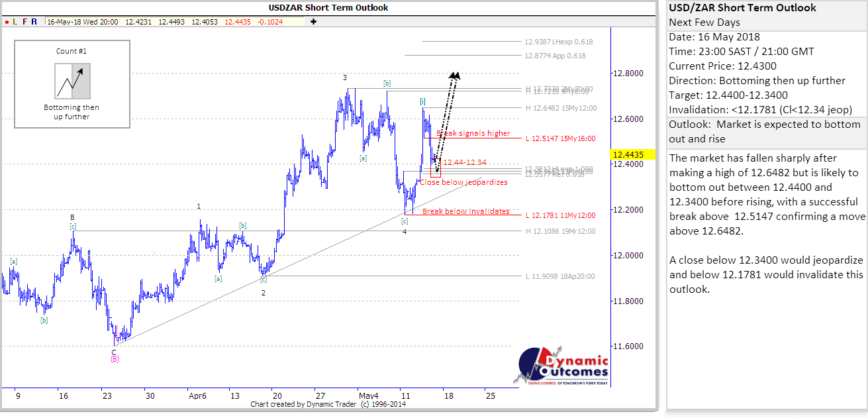
Task: Click the red change value -0.1024
Action: click(x=270, y=22)
